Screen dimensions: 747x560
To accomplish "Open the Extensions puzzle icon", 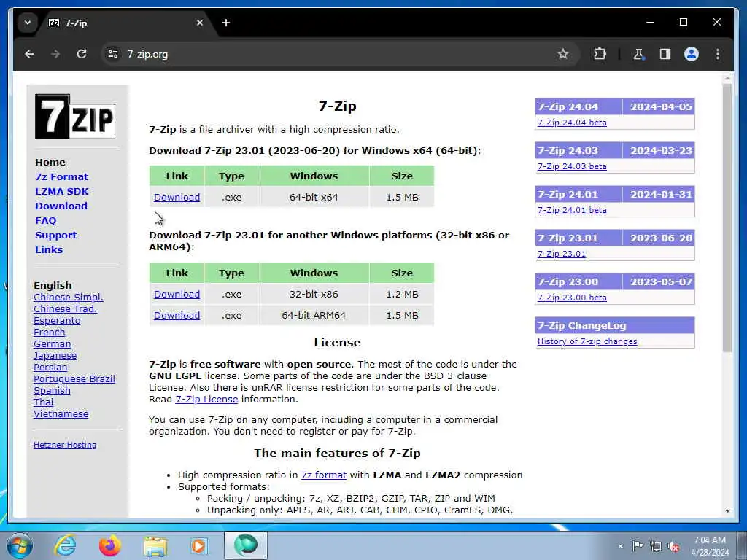I will [600, 54].
